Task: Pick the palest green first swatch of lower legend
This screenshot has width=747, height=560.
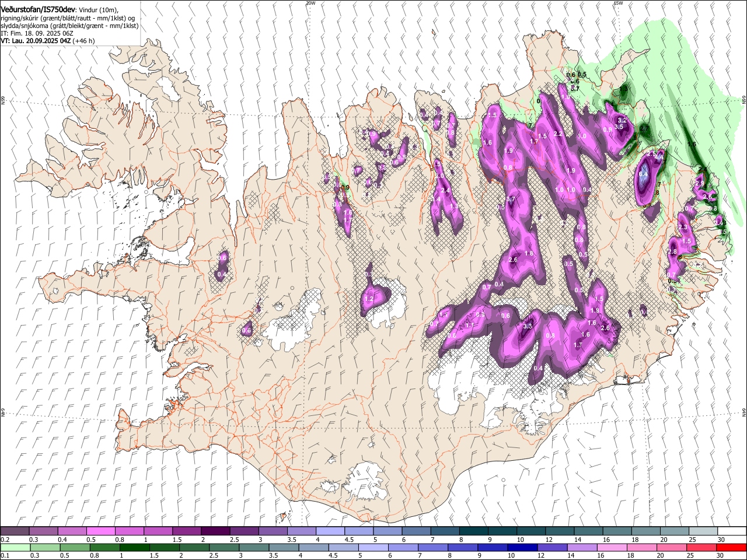Action: [x=15, y=547]
